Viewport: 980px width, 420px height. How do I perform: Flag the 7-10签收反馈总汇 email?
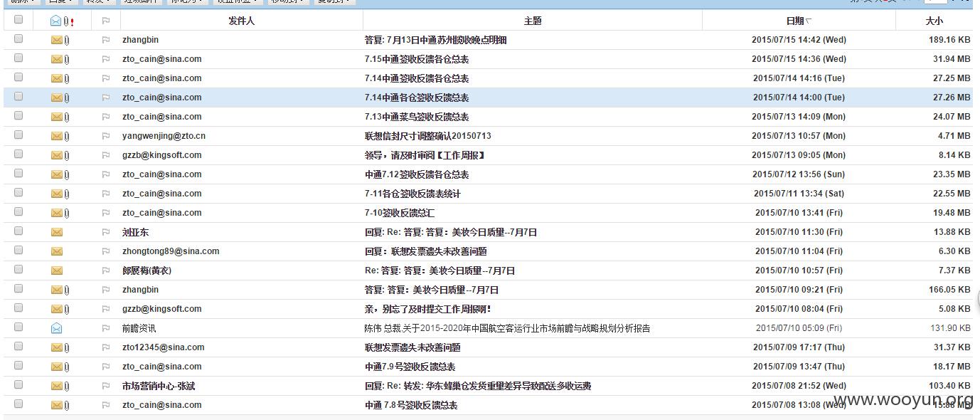[x=106, y=213]
